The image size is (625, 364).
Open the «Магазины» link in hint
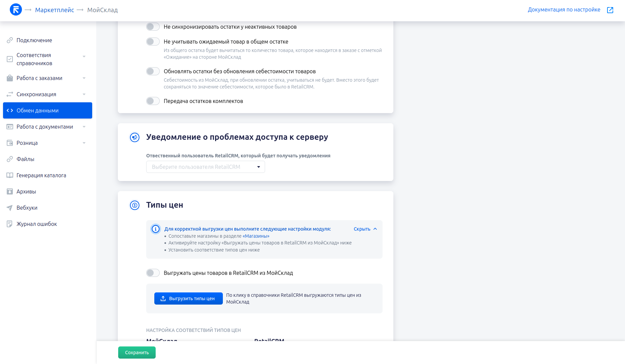click(256, 236)
